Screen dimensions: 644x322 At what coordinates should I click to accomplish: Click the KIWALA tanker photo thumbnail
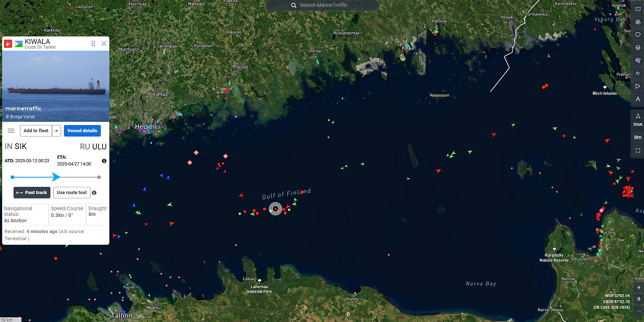coord(56,86)
